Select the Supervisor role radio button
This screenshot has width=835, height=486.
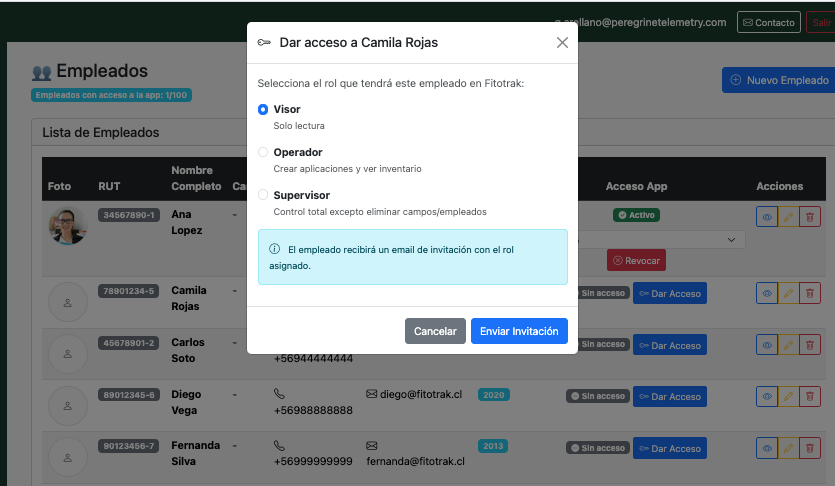(x=263, y=195)
